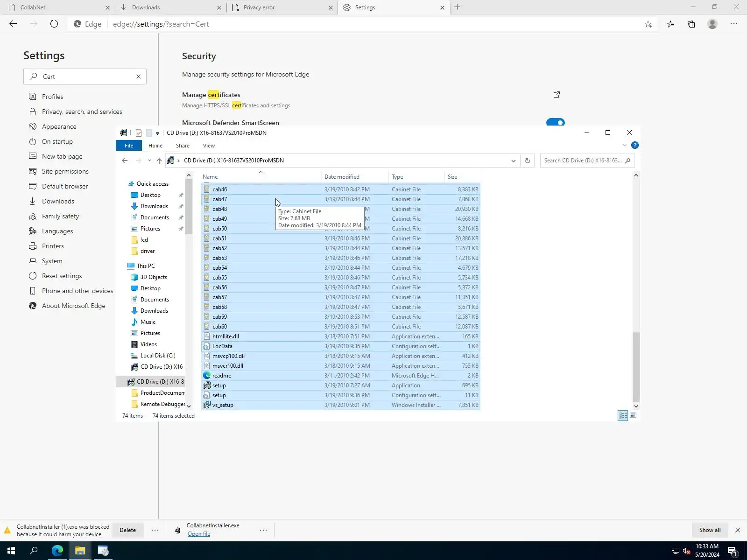Open options for CollabnetInstaller.exe download
Viewport: 747px width, 560px height.
[263, 530]
